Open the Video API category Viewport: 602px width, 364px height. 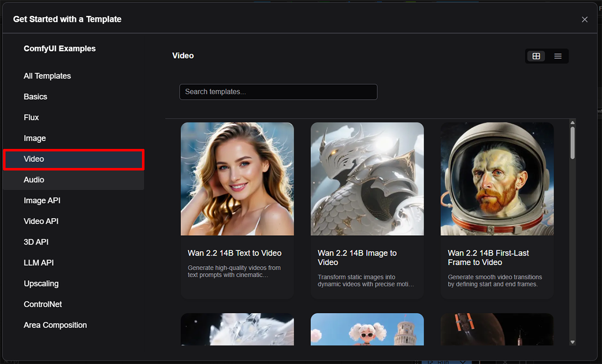(73, 221)
